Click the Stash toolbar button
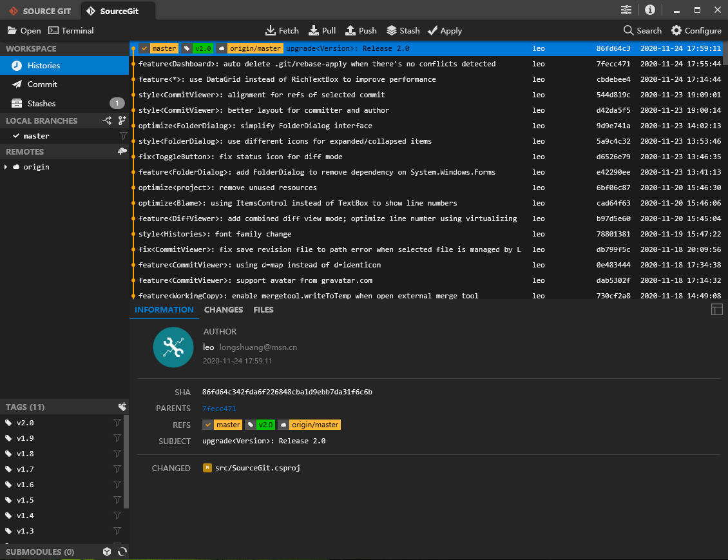728x560 pixels. (x=403, y=31)
